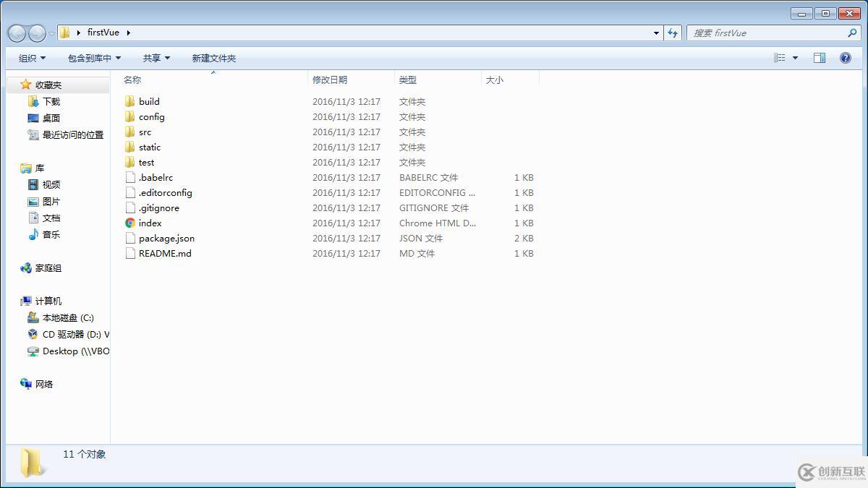Select the README.md file
Viewport: 868px width, 488px height.
point(164,254)
